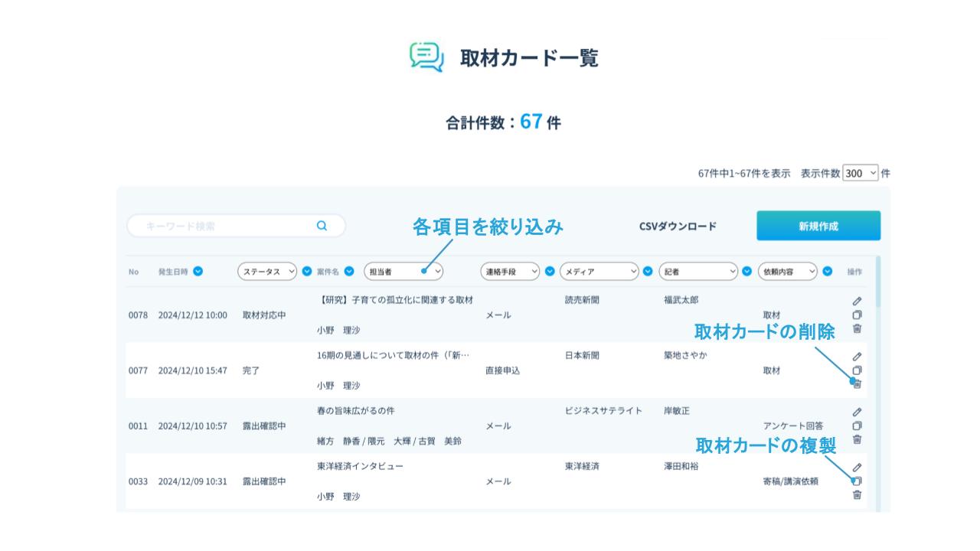Open the 担当者 filter dropdown
The image size is (980, 551).
(x=403, y=271)
